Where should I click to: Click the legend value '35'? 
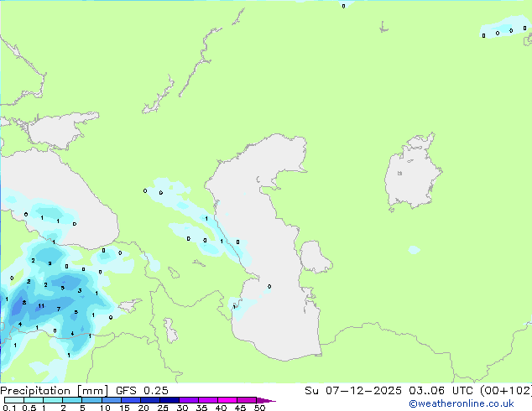tap(201, 408)
